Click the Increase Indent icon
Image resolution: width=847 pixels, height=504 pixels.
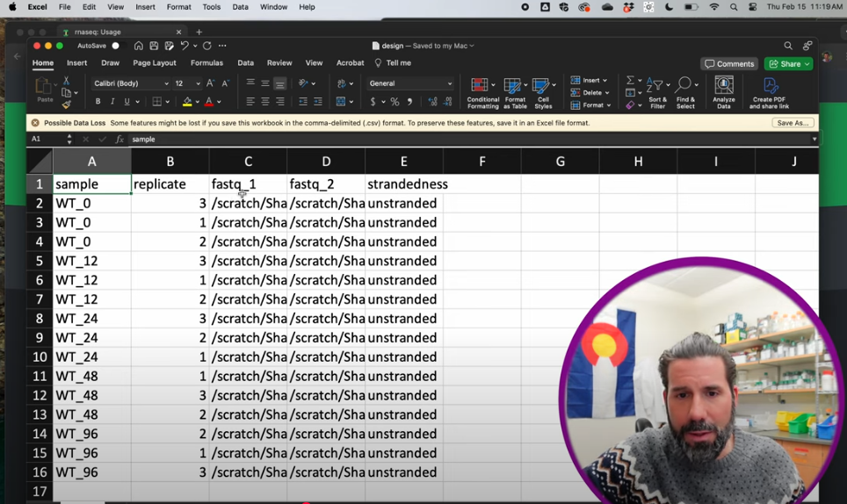(318, 102)
